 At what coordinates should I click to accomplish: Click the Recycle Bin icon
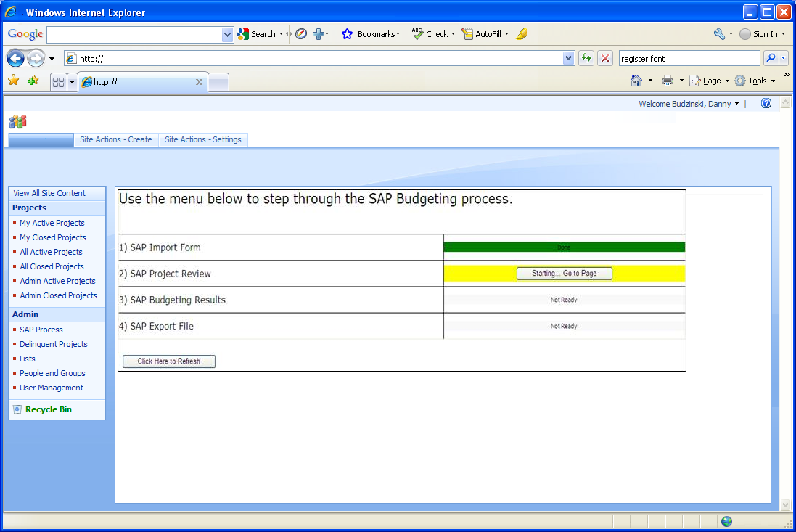point(17,409)
